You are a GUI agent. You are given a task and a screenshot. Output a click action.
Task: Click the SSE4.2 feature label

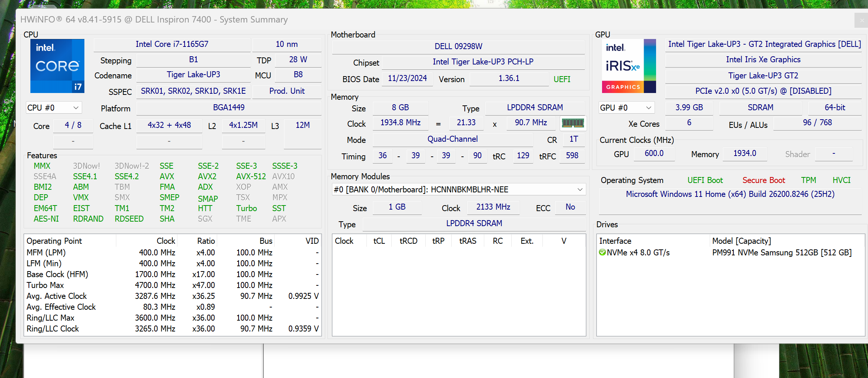127,177
